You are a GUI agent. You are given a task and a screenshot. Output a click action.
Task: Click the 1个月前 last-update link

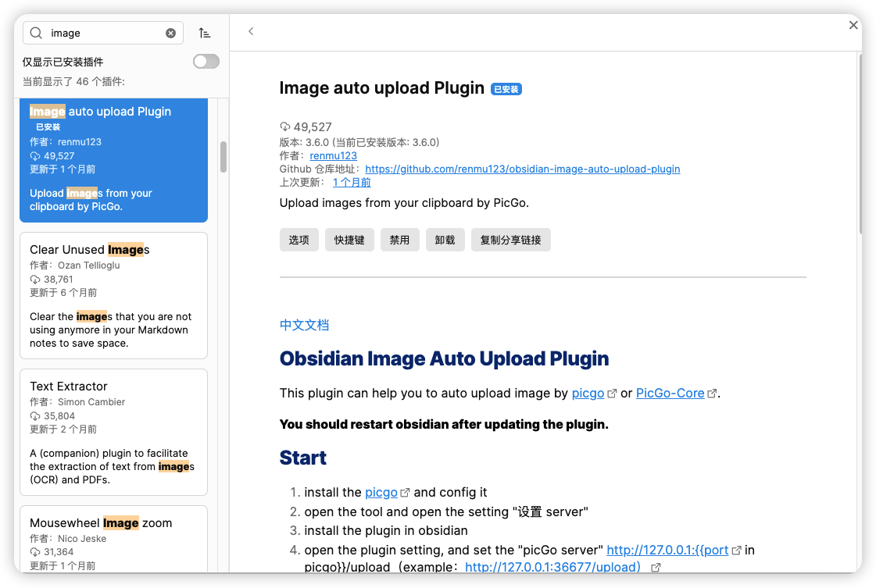[350, 182]
